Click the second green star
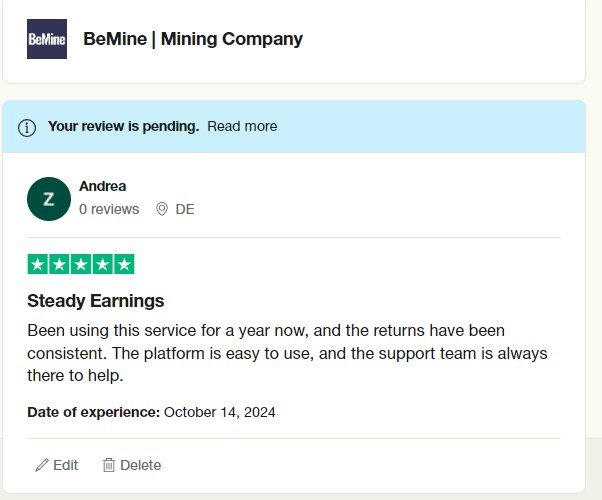 [59, 264]
